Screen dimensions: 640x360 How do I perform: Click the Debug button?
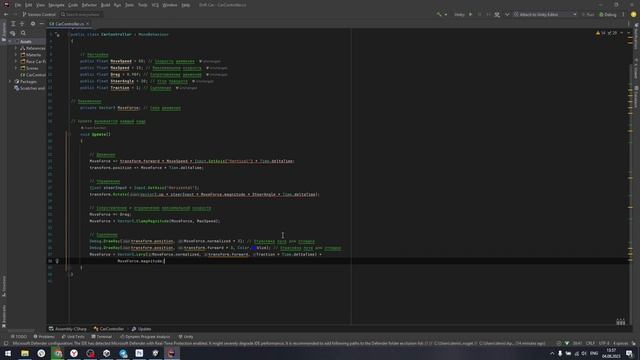(608, 14)
